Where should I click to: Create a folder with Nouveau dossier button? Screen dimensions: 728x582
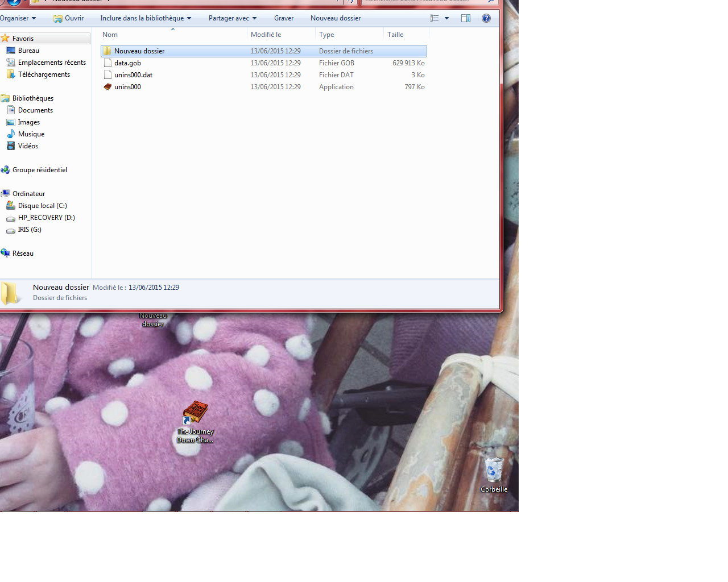pyautogui.click(x=336, y=18)
